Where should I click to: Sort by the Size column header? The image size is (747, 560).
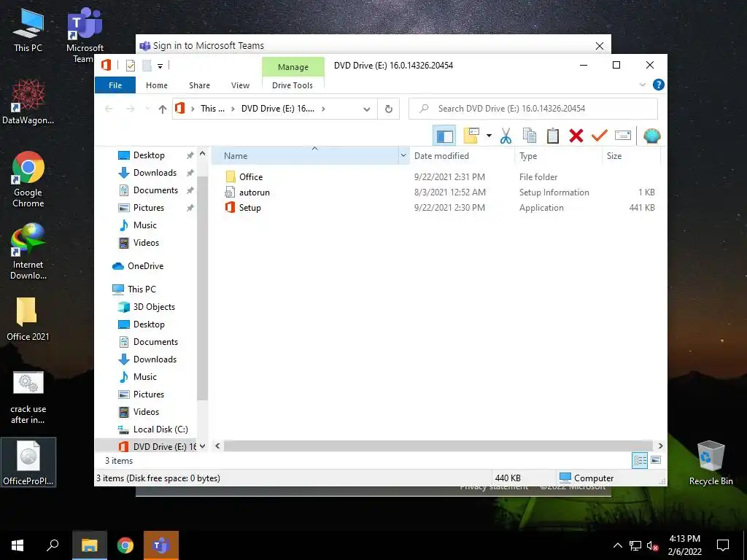pyautogui.click(x=631, y=156)
